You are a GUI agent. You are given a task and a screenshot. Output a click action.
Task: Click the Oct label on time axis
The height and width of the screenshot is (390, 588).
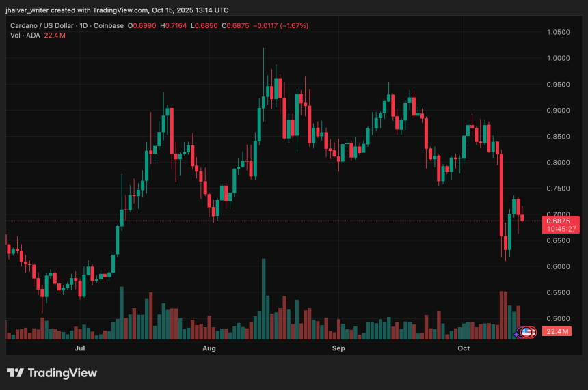(x=464, y=349)
